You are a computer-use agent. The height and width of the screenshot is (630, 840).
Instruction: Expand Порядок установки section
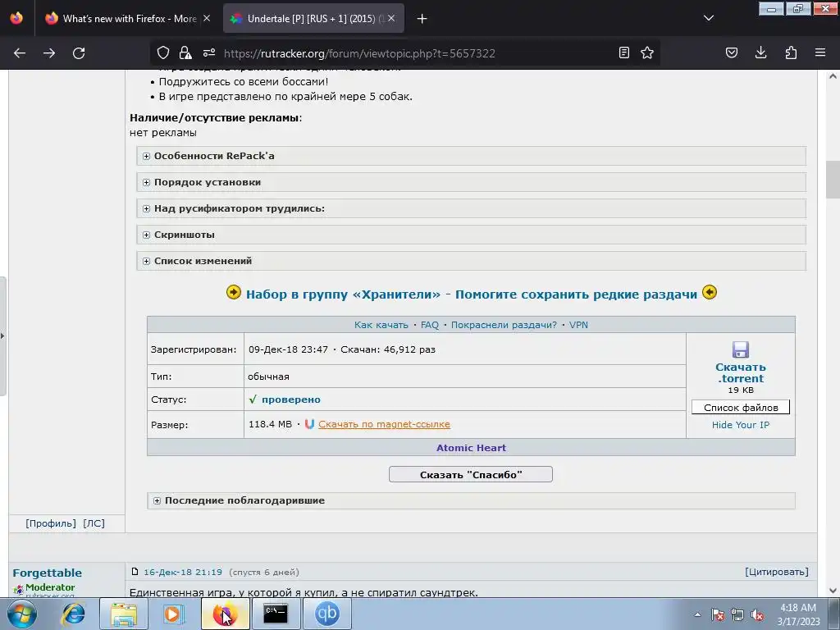(x=472, y=182)
